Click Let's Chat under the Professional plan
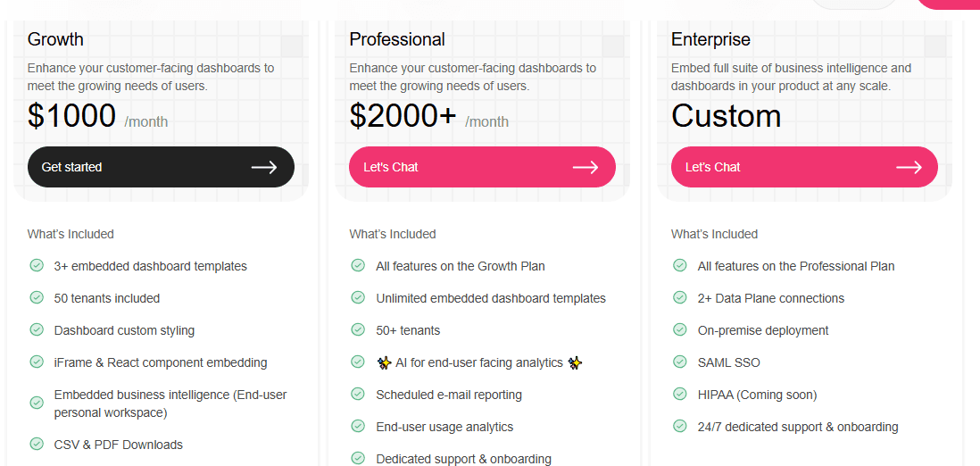 point(482,167)
